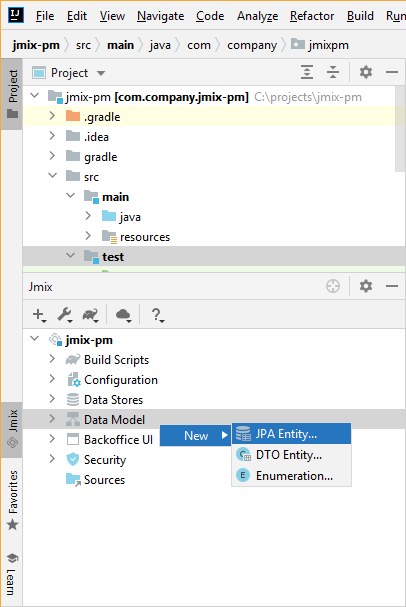This screenshot has height=607, width=406.
Task: Choose DTO Entity... in the submenu
Action: pyautogui.click(x=291, y=455)
